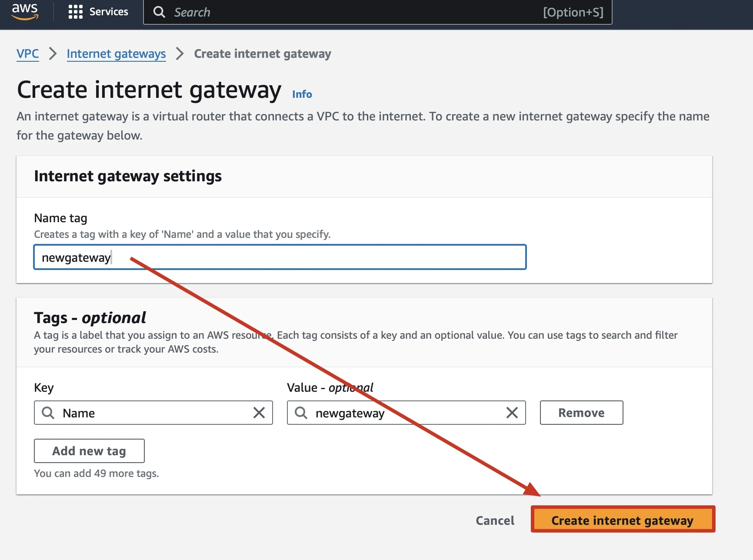Click the search icon in Value field
753x560 pixels.
[301, 413]
